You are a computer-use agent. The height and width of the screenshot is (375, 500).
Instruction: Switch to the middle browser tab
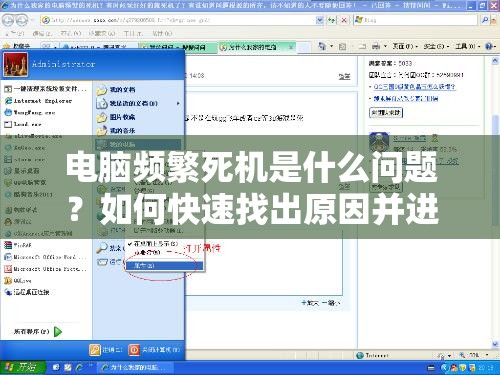(177, 47)
